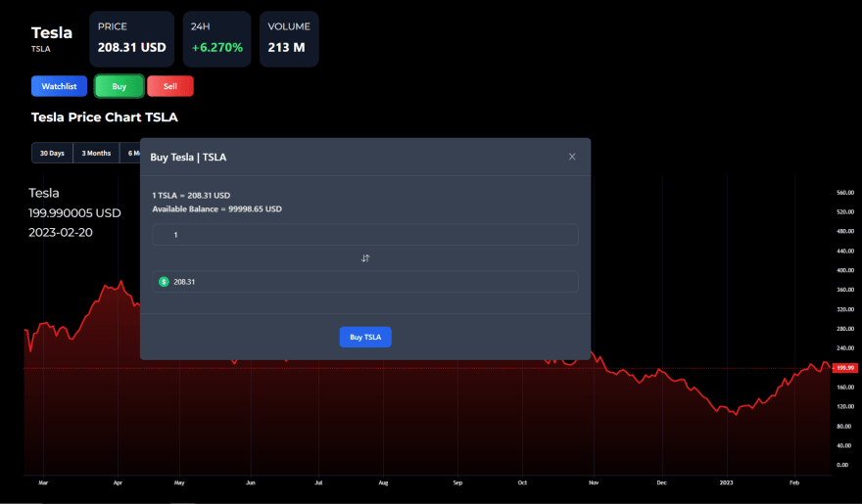
Task: Confirm purchase with Buy TSLA button
Action: point(365,337)
